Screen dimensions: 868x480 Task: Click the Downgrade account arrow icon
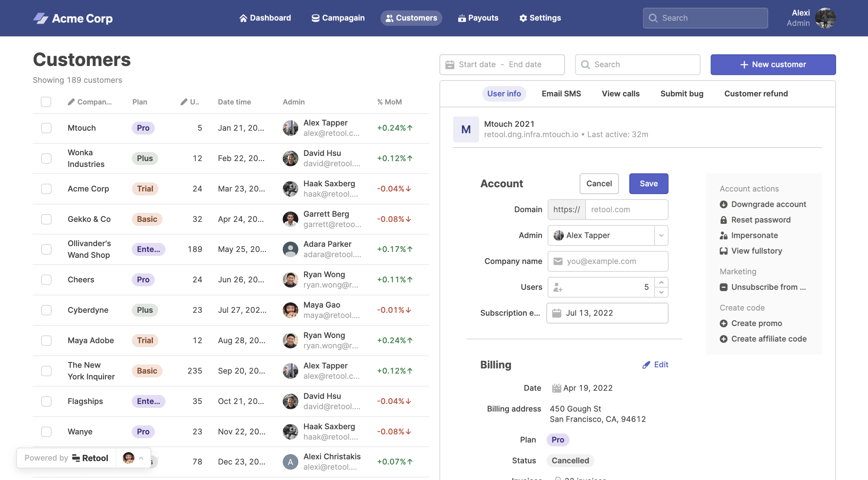723,204
